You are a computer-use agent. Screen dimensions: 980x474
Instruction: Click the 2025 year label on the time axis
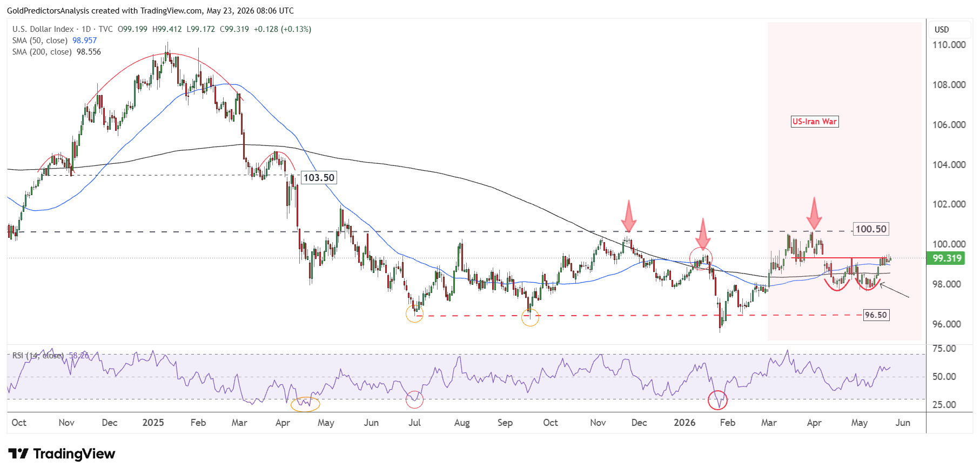click(x=153, y=423)
